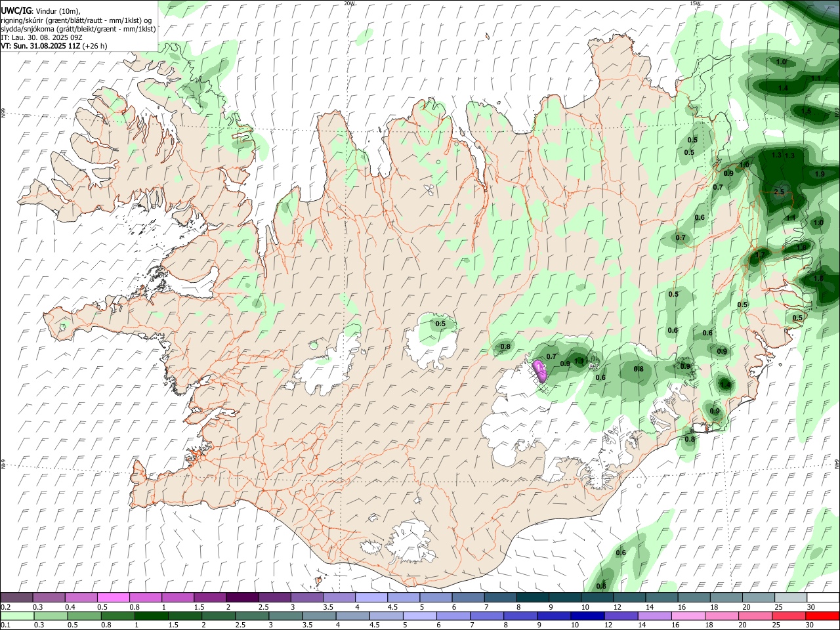840x630 pixels.
Task: Click the "slydda/snjókoma" description line
Action: pyautogui.click(x=78, y=29)
